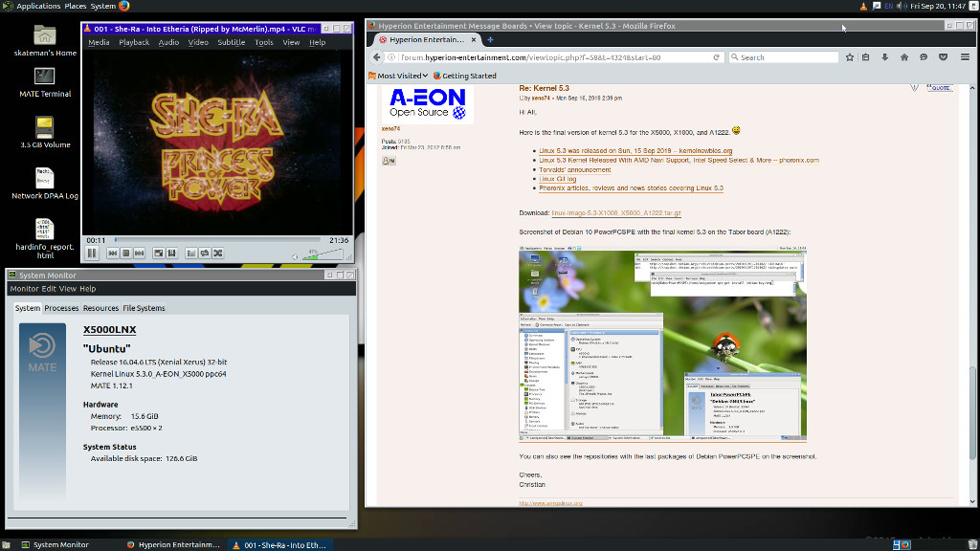Adjust VLC volume slider at 47%
The height and width of the screenshot is (551, 980).
pos(323,254)
